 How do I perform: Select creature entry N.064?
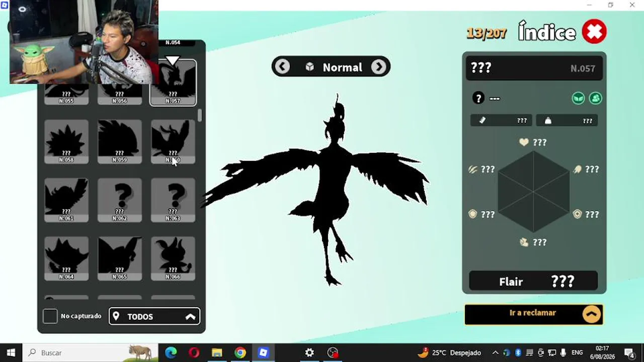click(66, 258)
